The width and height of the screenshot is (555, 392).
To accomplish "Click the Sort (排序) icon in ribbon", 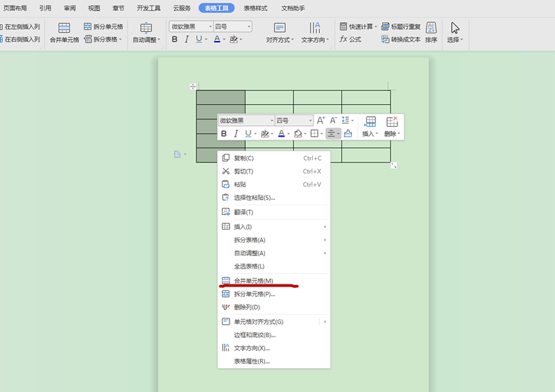I will point(431,33).
